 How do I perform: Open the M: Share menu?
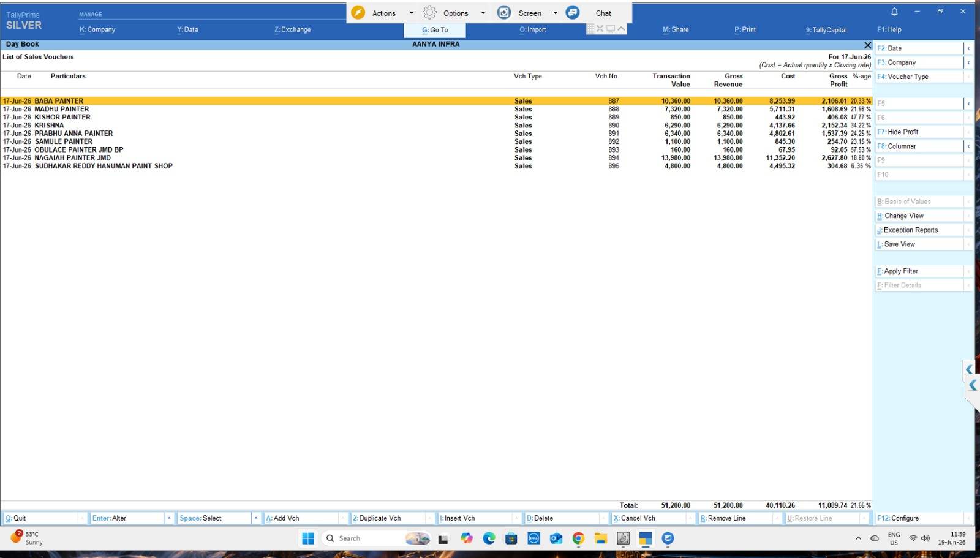(x=676, y=29)
